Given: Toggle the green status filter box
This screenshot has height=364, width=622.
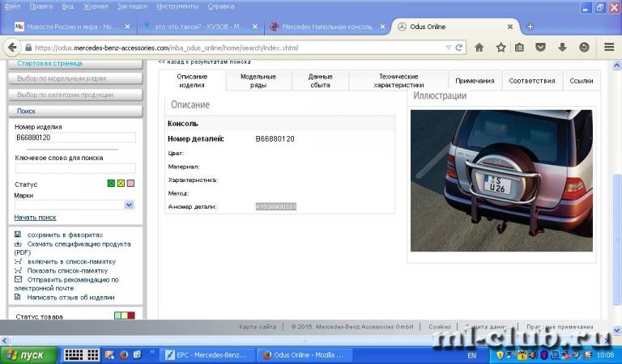Looking at the screenshot, I should [111, 183].
